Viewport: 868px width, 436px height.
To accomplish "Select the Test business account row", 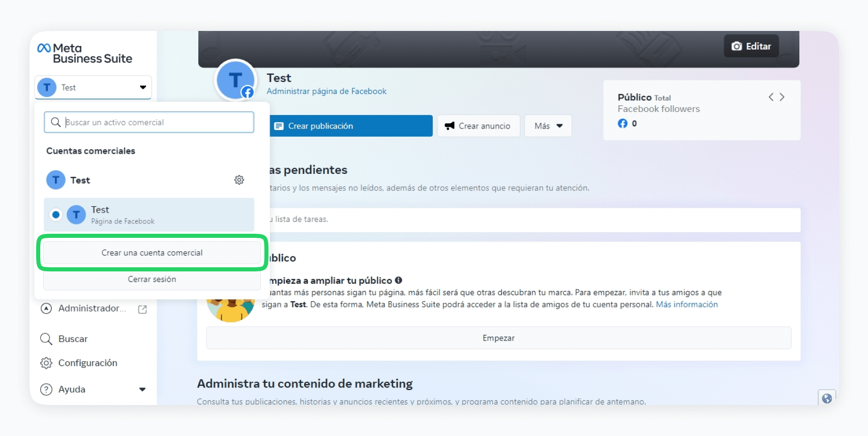I will click(149, 180).
